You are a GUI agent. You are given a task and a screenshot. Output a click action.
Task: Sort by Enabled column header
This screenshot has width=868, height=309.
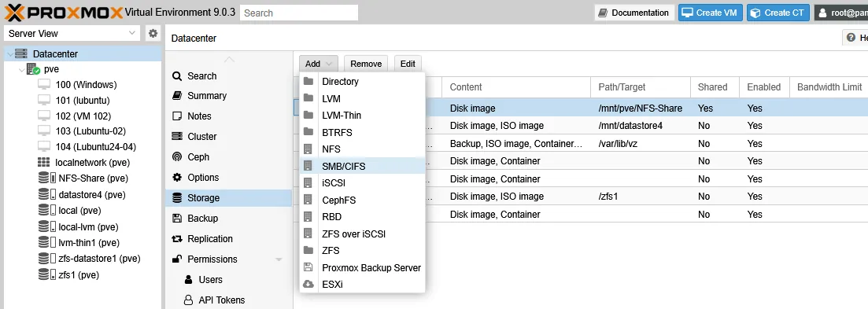point(764,86)
